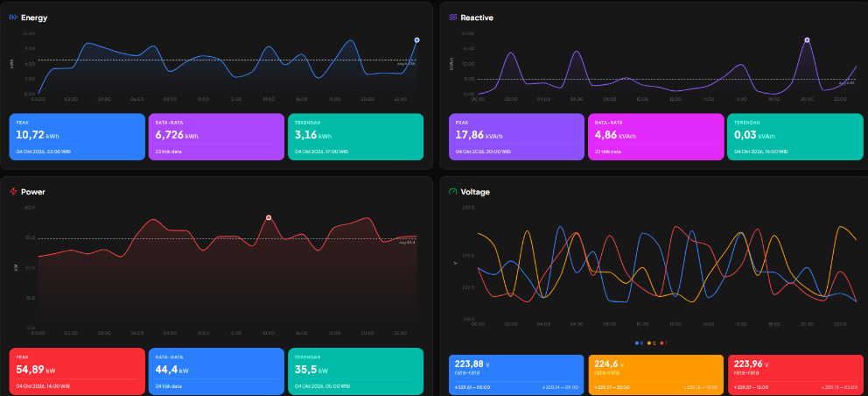Click the '220,14 — 09:00' minimum value
This screenshot has height=396, width=868.
coord(562,386)
